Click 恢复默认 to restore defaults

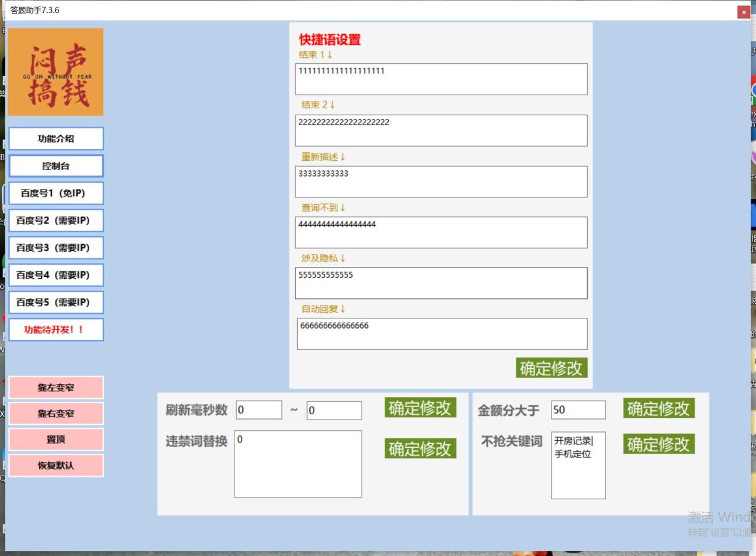(x=56, y=465)
